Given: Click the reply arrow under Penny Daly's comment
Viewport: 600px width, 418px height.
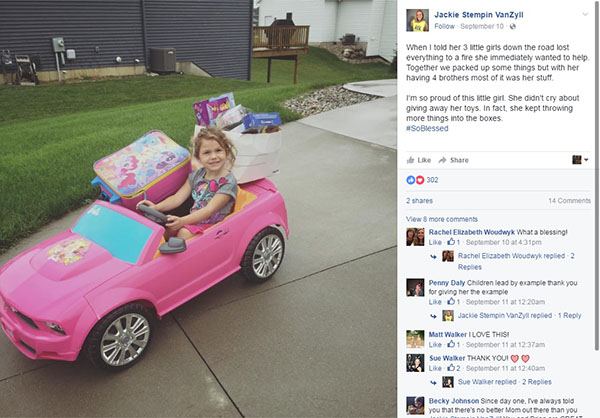Looking at the screenshot, I should coord(433,316).
